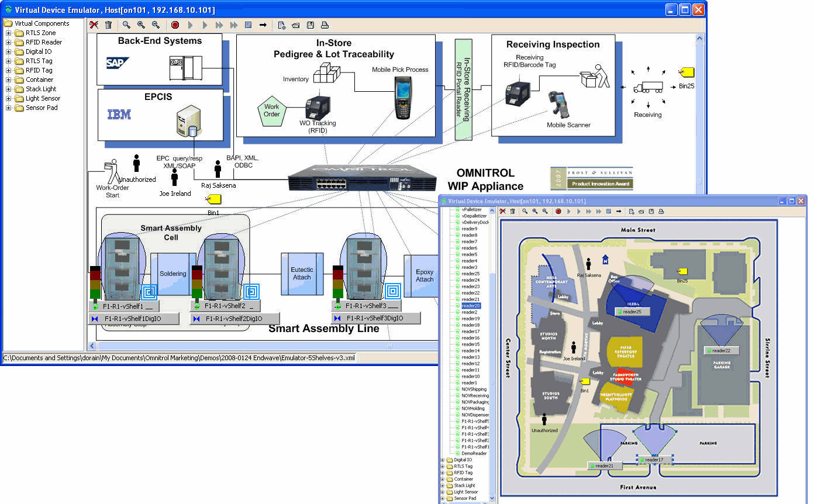Click the zoom in magnifier in main toolbar
This screenshot has width=814, height=504.
tap(141, 25)
